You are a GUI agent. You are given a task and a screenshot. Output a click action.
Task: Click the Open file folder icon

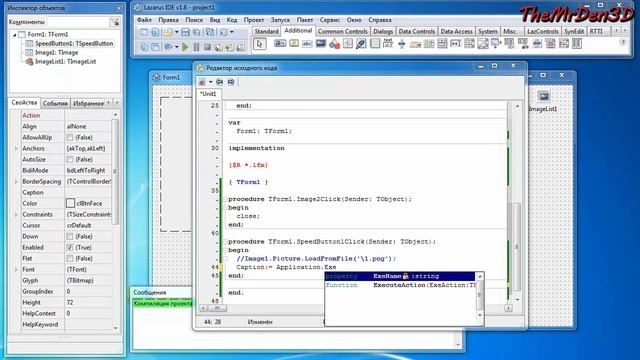168,32
